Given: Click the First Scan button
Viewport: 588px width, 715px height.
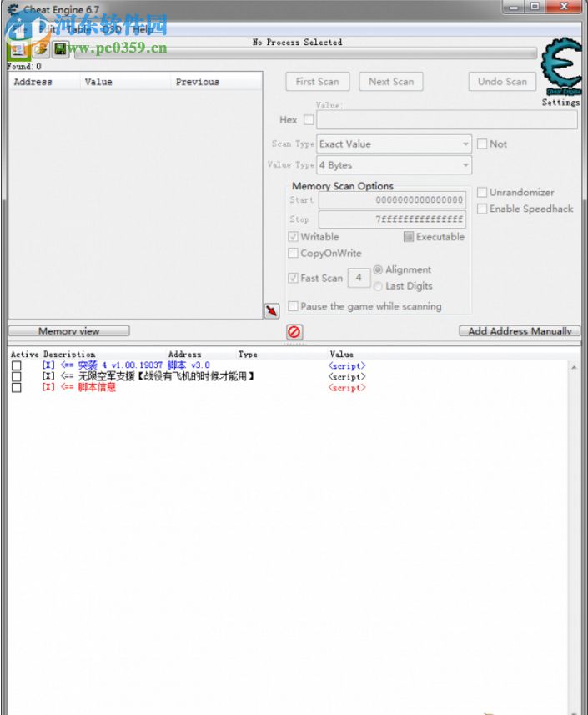Looking at the screenshot, I should 318,82.
